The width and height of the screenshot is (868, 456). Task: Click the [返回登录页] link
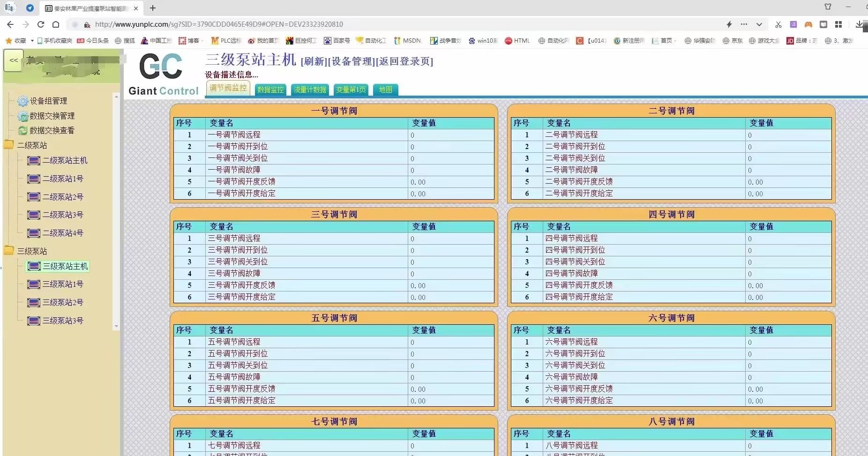[x=404, y=61]
